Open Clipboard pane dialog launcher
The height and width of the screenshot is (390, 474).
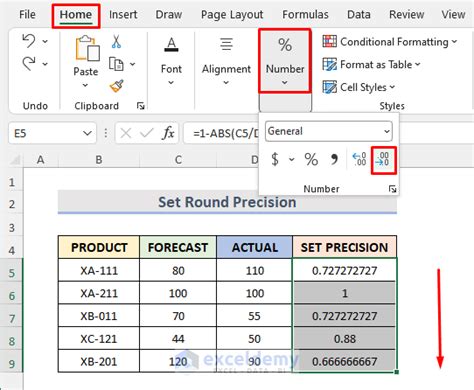pos(141,106)
